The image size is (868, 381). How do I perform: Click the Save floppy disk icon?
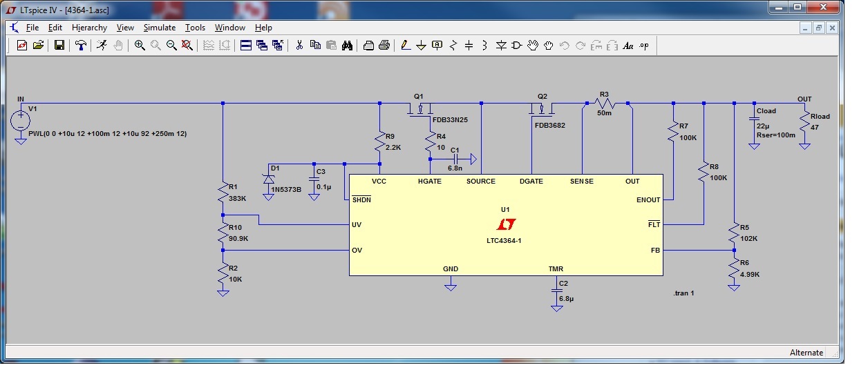pos(59,46)
